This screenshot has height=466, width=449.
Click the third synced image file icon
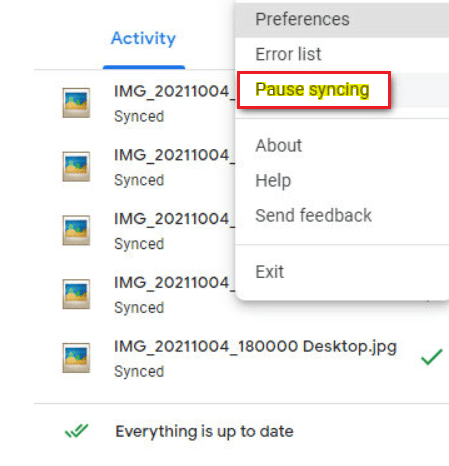(x=76, y=230)
